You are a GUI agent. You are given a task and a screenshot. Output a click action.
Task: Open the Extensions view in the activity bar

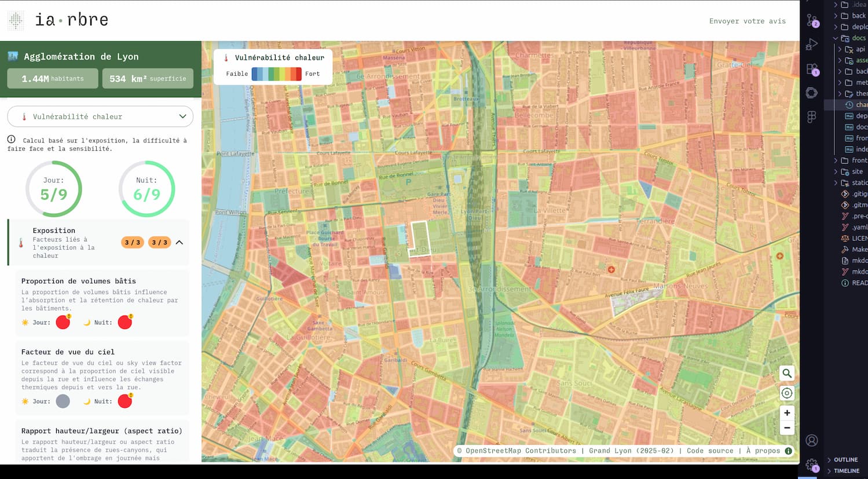(x=812, y=69)
